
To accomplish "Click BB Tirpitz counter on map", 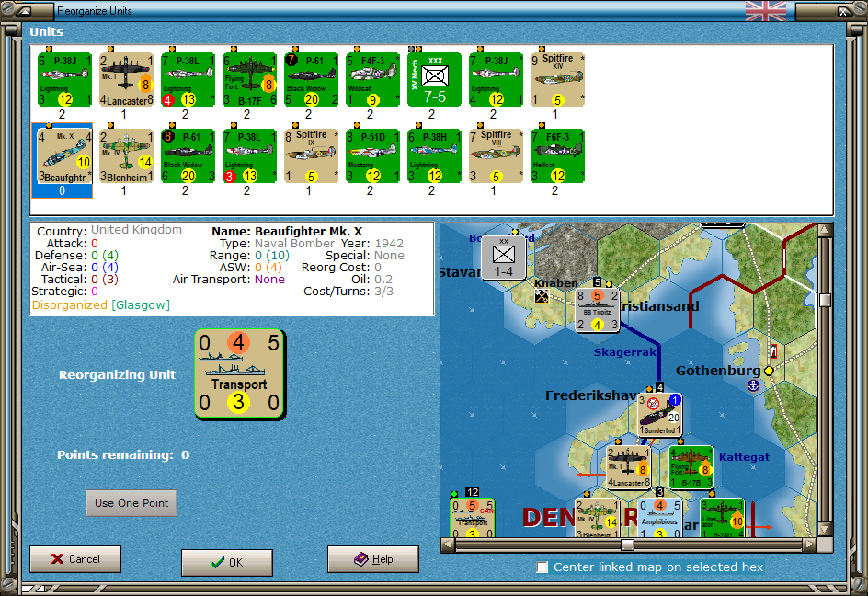I will pyautogui.click(x=597, y=310).
